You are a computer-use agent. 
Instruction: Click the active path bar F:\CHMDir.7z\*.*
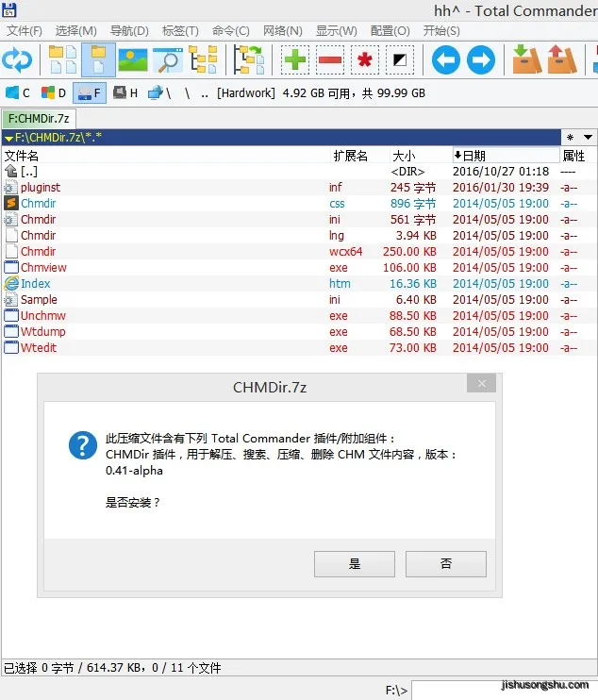(x=281, y=138)
